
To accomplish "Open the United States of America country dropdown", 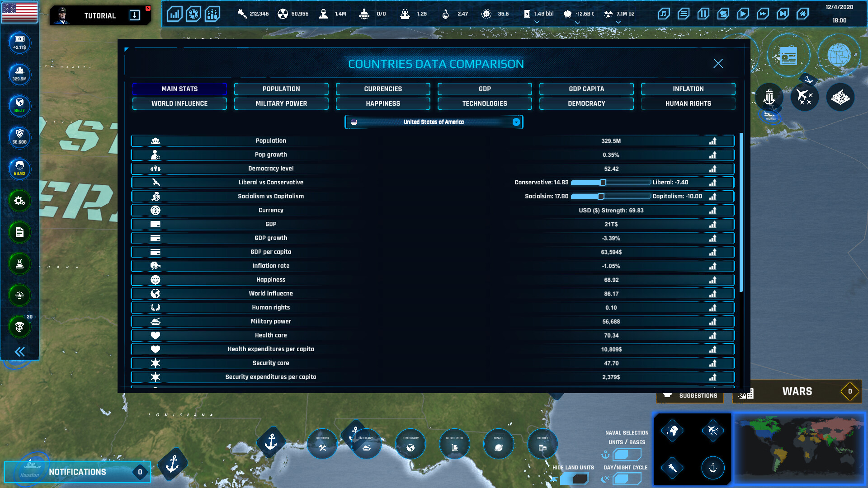I will pyautogui.click(x=515, y=122).
